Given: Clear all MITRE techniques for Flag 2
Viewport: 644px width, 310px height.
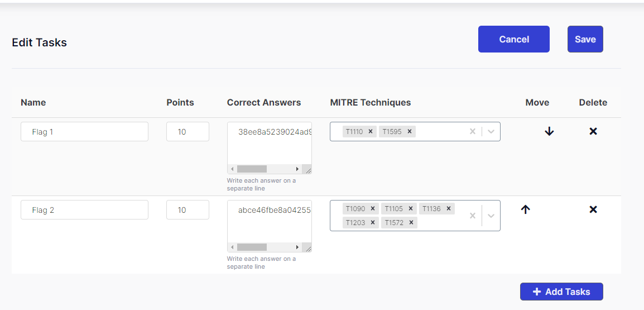Looking at the screenshot, I should click(x=473, y=216).
